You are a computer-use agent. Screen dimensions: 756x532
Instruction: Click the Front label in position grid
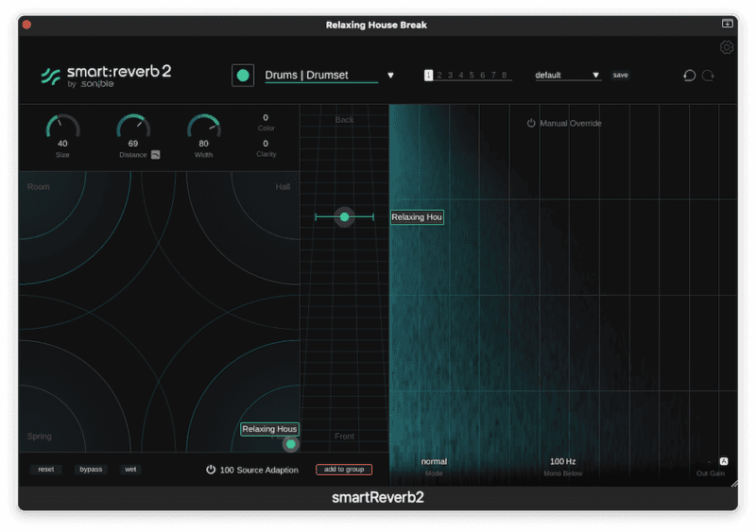[x=344, y=436]
